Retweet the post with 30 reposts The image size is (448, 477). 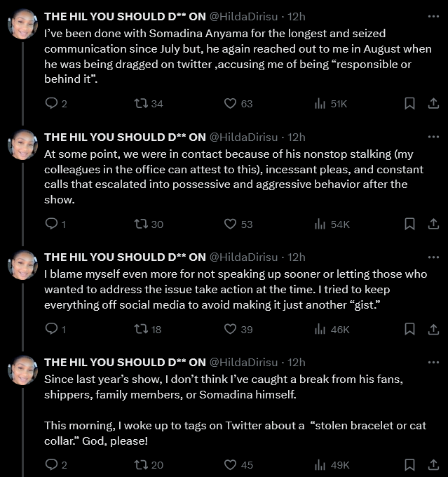pos(142,224)
